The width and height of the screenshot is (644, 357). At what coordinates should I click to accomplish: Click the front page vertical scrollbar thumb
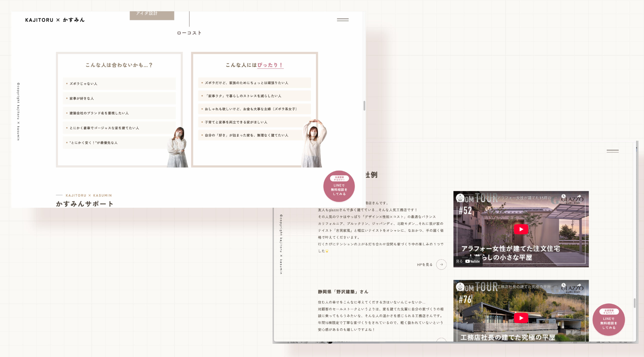364,106
